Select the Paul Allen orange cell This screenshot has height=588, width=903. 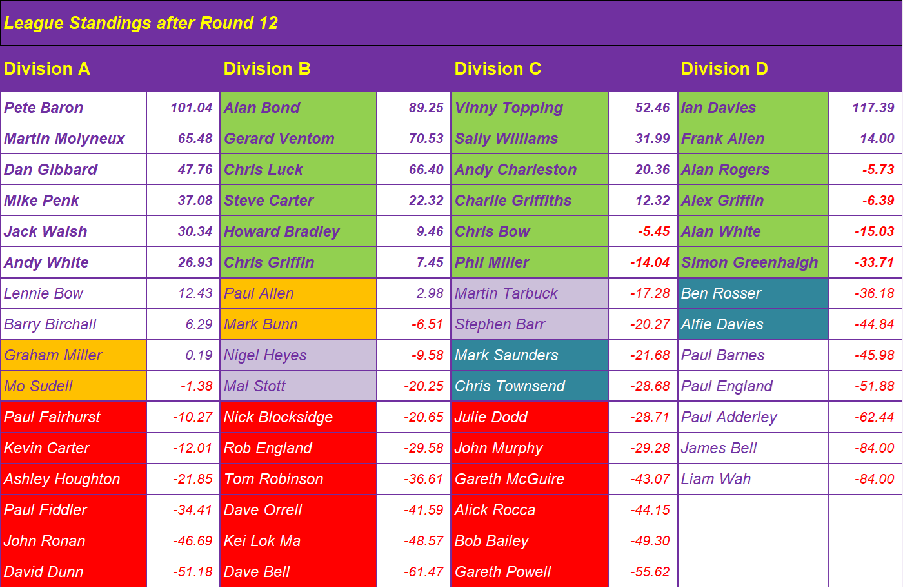[x=299, y=293]
